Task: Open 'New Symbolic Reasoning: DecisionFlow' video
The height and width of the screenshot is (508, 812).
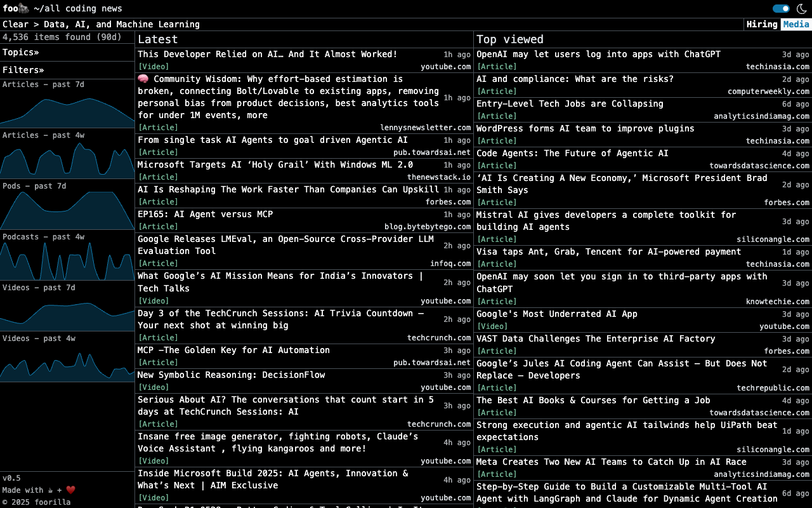Action: (x=231, y=375)
